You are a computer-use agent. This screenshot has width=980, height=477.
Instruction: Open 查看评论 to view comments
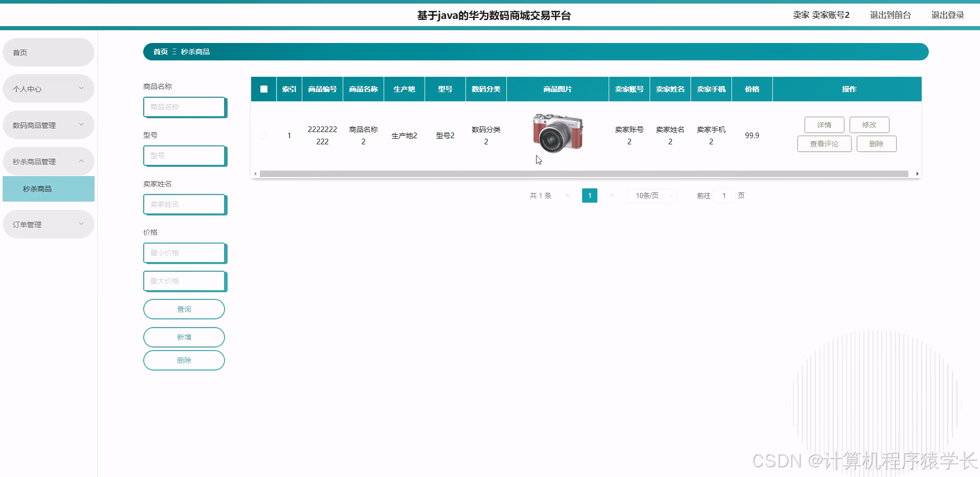click(824, 143)
